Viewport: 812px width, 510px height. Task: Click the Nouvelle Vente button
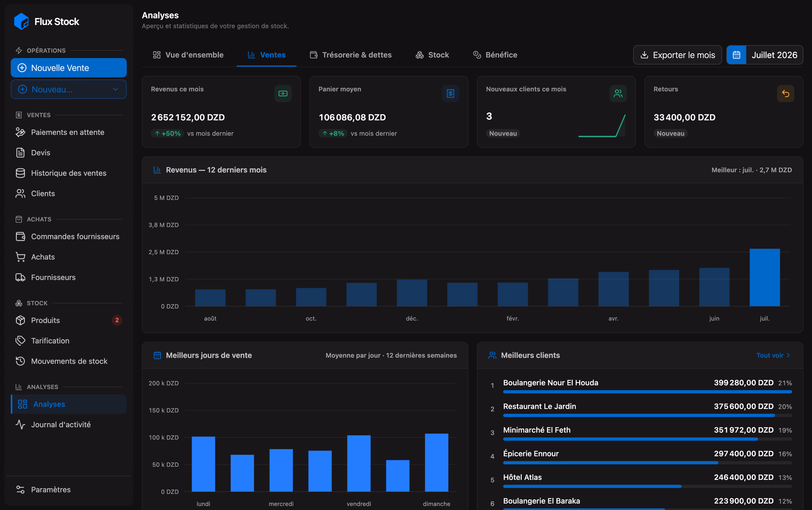69,68
